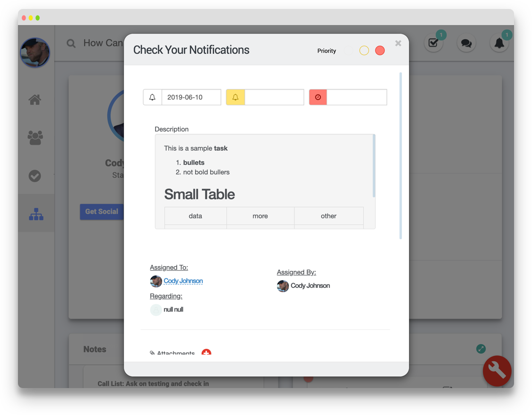Click the Regarding null null placeholder avatar
Viewport: 532px width, 415px height.
[156, 310]
